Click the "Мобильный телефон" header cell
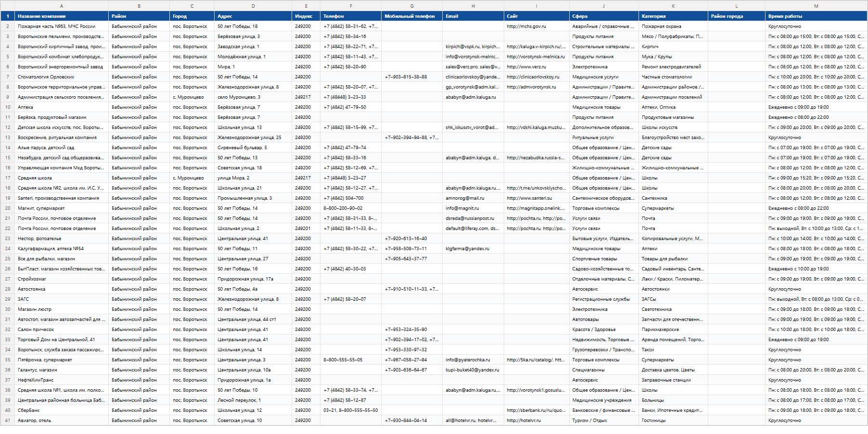Image resolution: width=868 pixels, height=434 pixels. click(x=412, y=16)
